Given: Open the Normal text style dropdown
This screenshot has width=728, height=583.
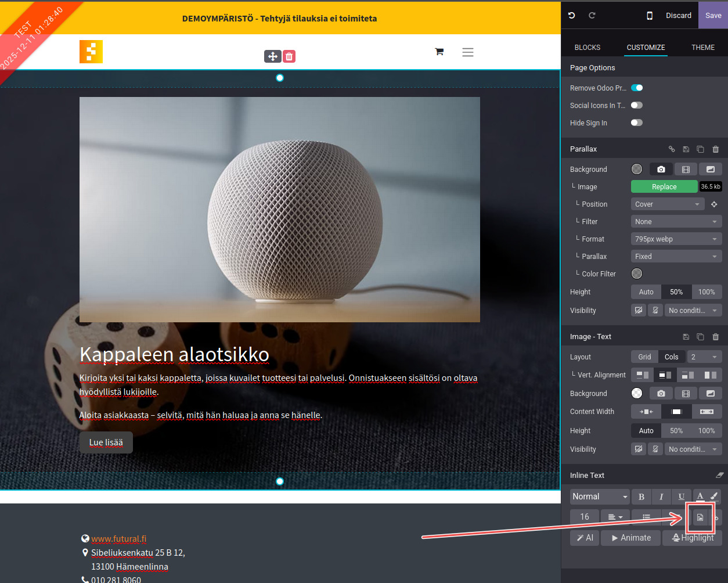Looking at the screenshot, I should [600, 496].
